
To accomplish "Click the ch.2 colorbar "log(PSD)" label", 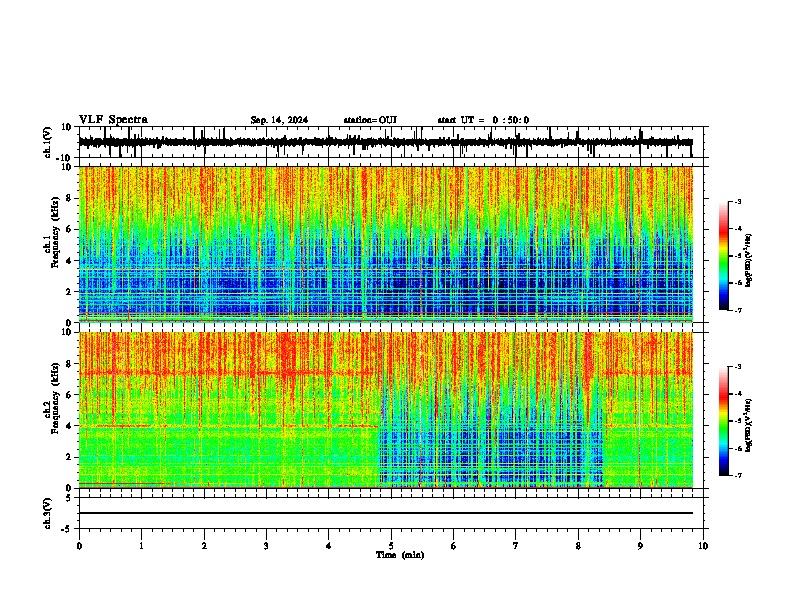I will coord(749,425).
